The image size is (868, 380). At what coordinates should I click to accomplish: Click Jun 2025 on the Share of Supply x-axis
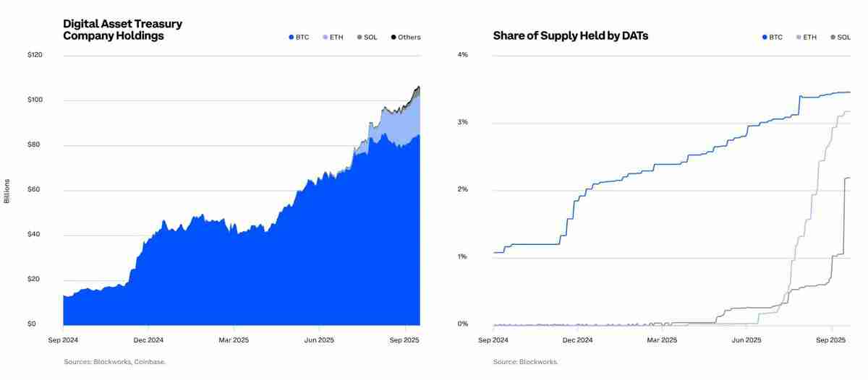pyautogui.click(x=747, y=340)
